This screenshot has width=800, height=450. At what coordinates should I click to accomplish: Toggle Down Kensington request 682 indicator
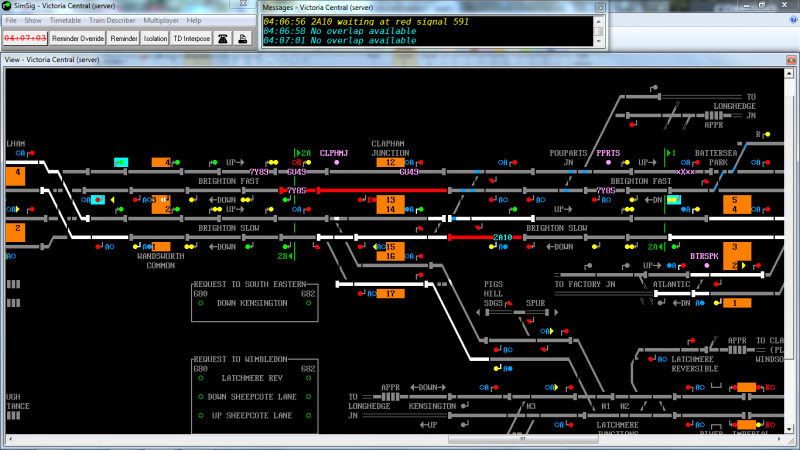308,303
